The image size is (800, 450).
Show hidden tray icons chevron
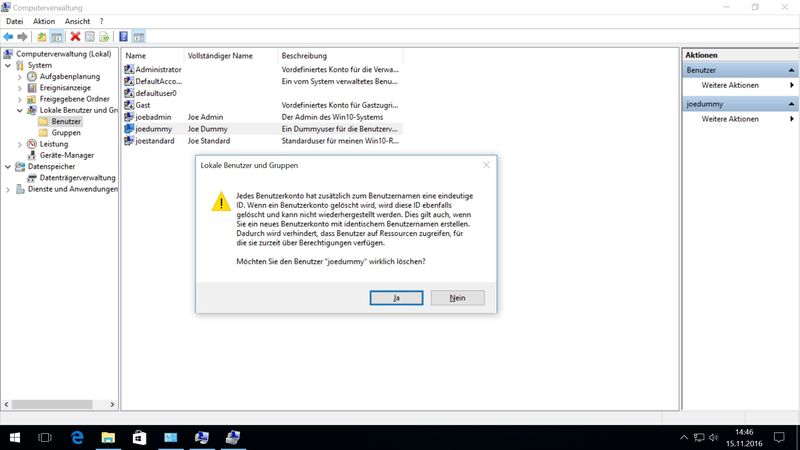click(x=684, y=438)
